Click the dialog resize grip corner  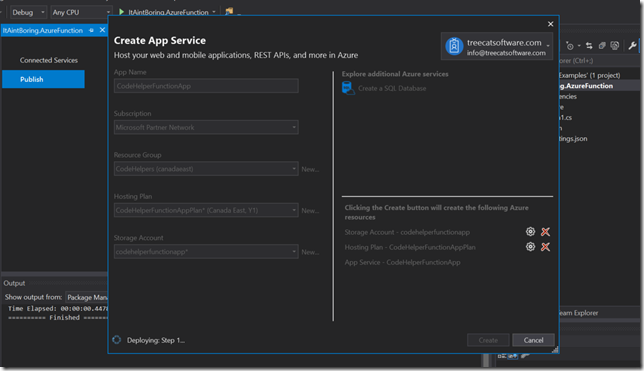(555, 350)
